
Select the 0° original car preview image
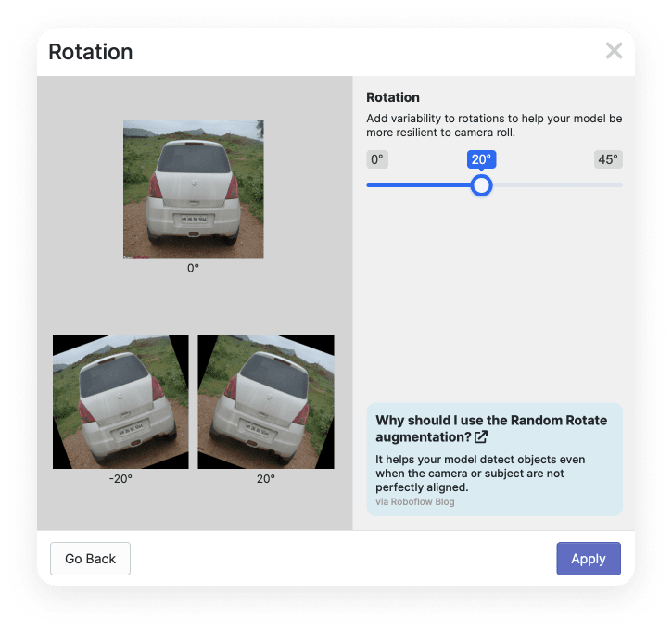tap(194, 189)
